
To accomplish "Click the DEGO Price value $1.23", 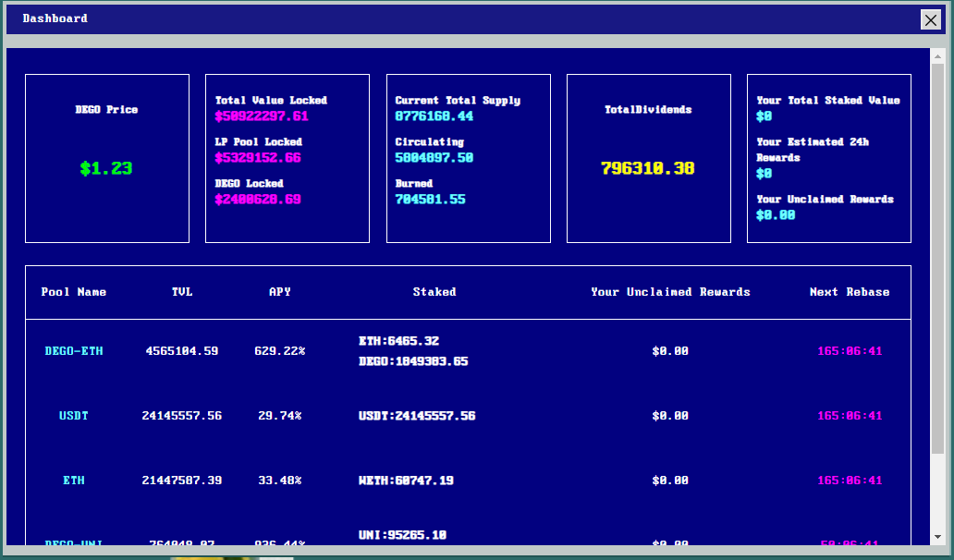I will tap(106, 168).
